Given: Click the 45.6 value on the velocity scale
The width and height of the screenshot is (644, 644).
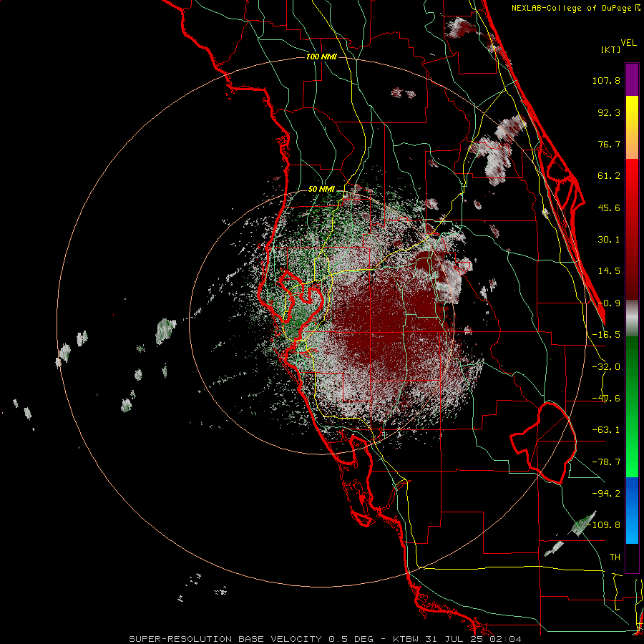Looking at the screenshot, I should pos(609,208).
